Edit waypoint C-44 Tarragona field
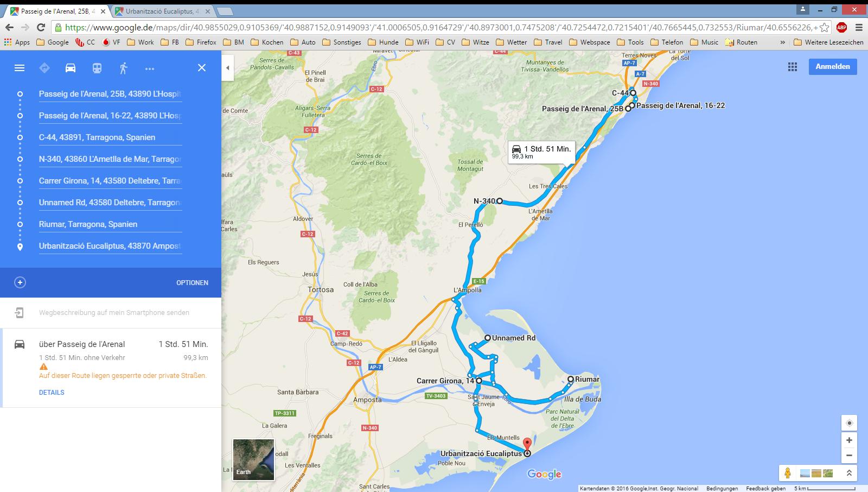 (110, 137)
